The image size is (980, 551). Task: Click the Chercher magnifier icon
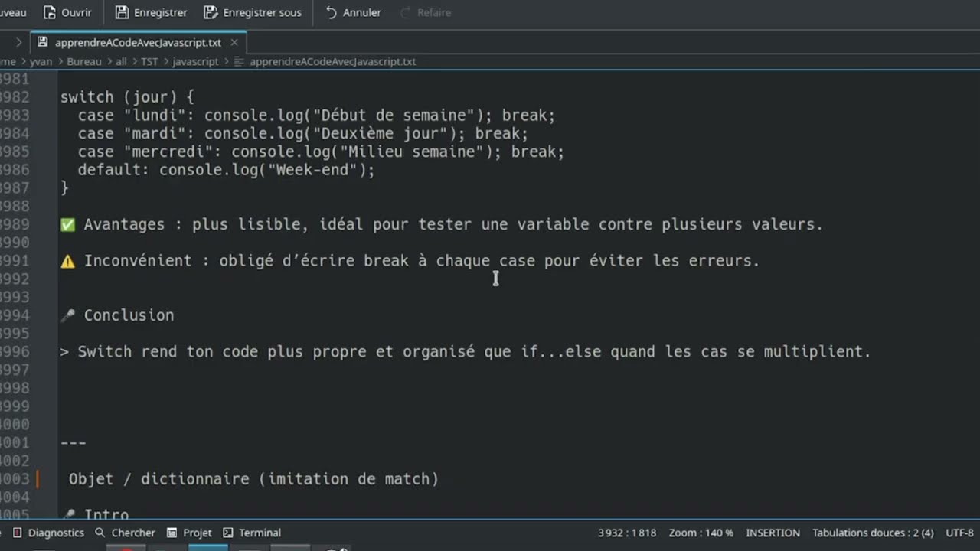click(100, 533)
